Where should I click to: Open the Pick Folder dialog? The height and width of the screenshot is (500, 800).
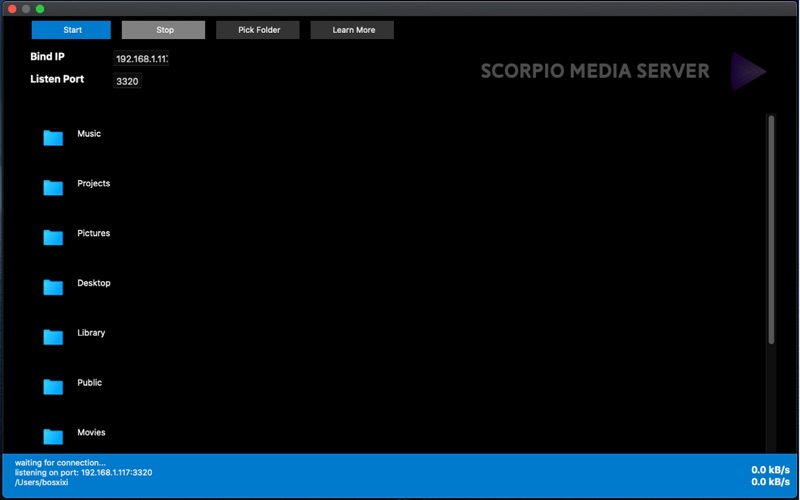(258, 30)
